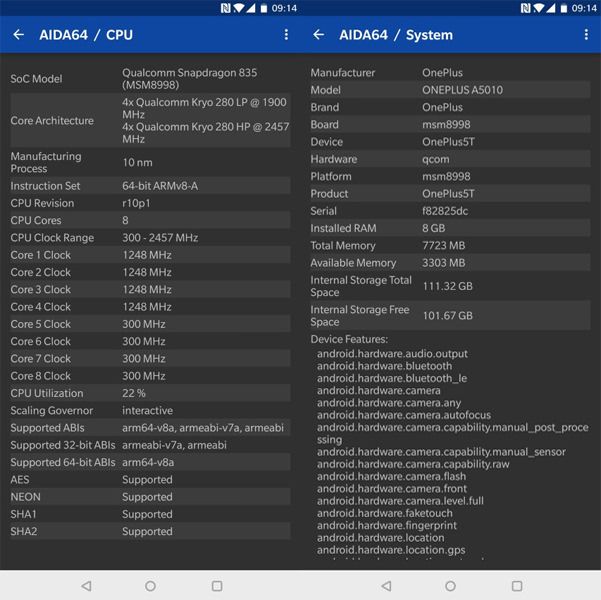Select the Serial f82825dc row
Image resolution: width=601 pixels, height=600 pixels.
coord(450,211)
